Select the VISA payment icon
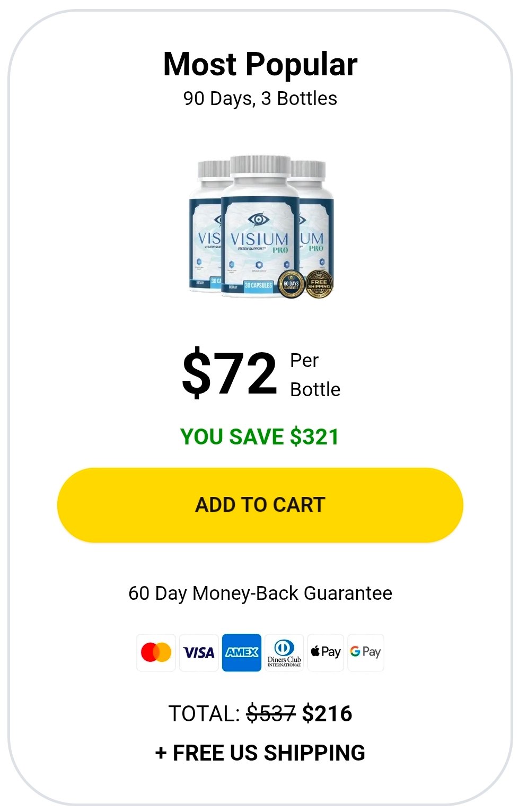 [x=199, y=652]
